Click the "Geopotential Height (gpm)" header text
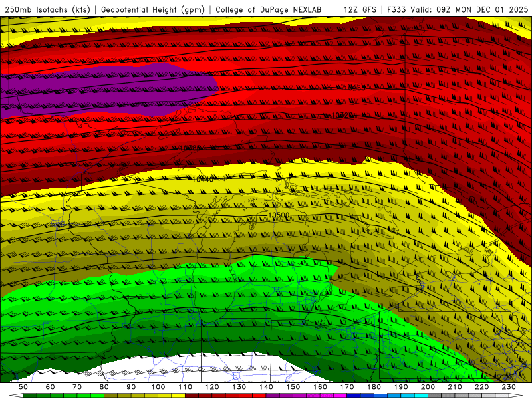 153,9
